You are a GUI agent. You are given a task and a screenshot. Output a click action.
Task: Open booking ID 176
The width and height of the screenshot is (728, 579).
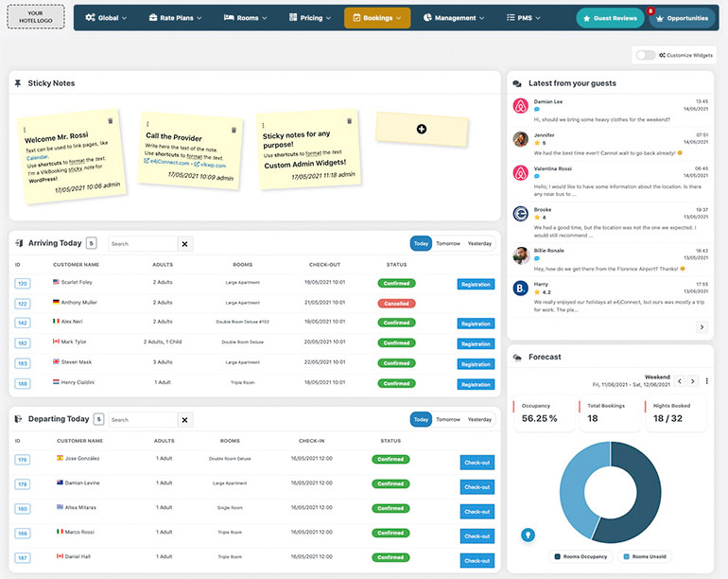(23, 460)
